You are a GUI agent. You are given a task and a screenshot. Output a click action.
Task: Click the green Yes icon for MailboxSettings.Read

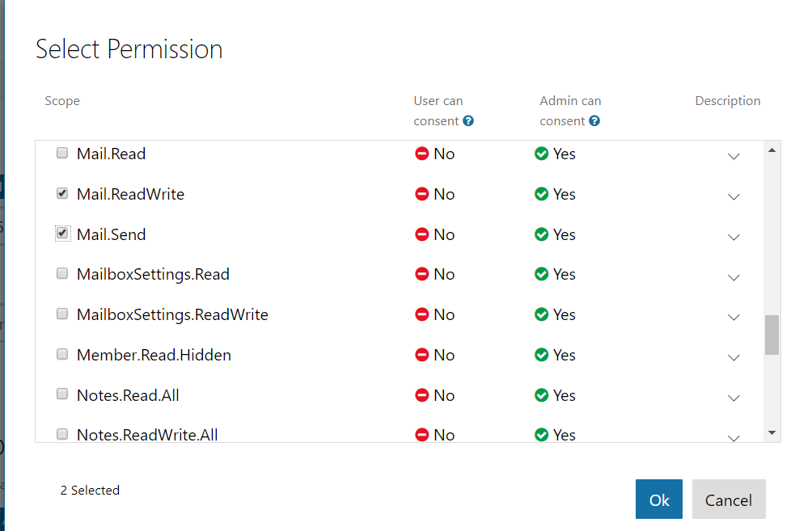(x=542, y=274)
